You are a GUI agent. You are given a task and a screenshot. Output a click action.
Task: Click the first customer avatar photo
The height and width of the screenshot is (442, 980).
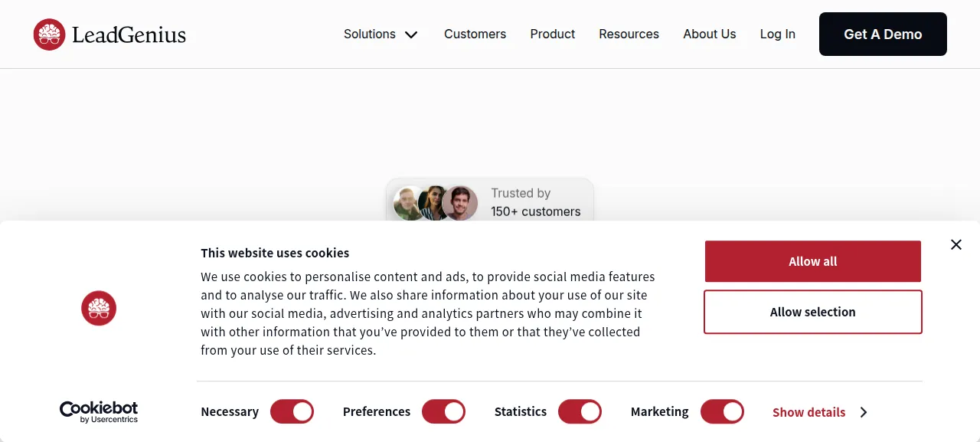pos(408,204)
